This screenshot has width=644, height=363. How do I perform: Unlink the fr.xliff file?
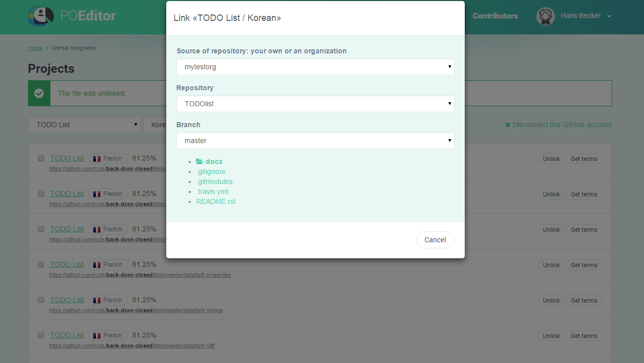click(551, 336)
